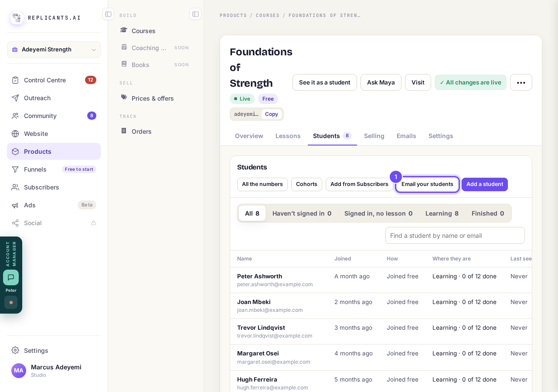Open the Cohorts view
This screenshot has height=392, width=558.
(x=306, y=184)
